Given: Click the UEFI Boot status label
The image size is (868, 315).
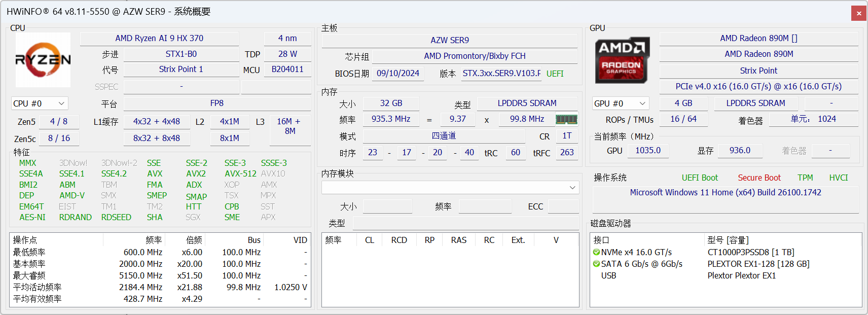Looking at the screenshot, I should tap(700, 178).
